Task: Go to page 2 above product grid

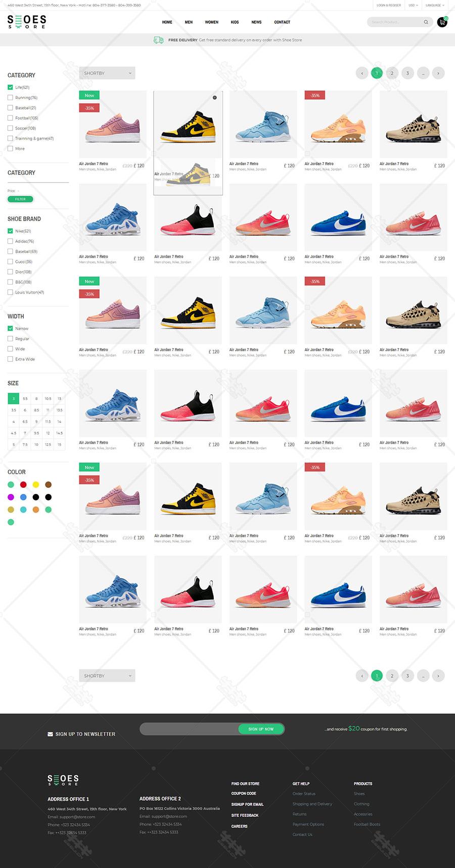Action: (392, 73)
